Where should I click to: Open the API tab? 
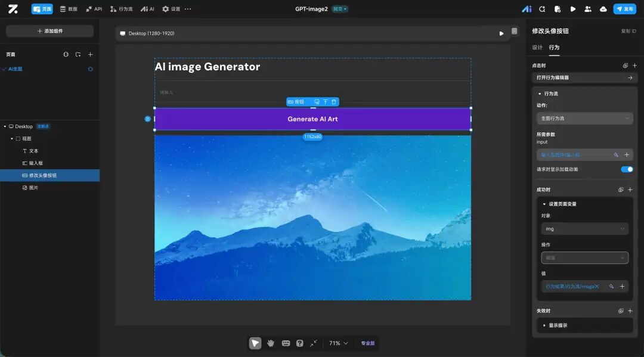coord(94,9)
